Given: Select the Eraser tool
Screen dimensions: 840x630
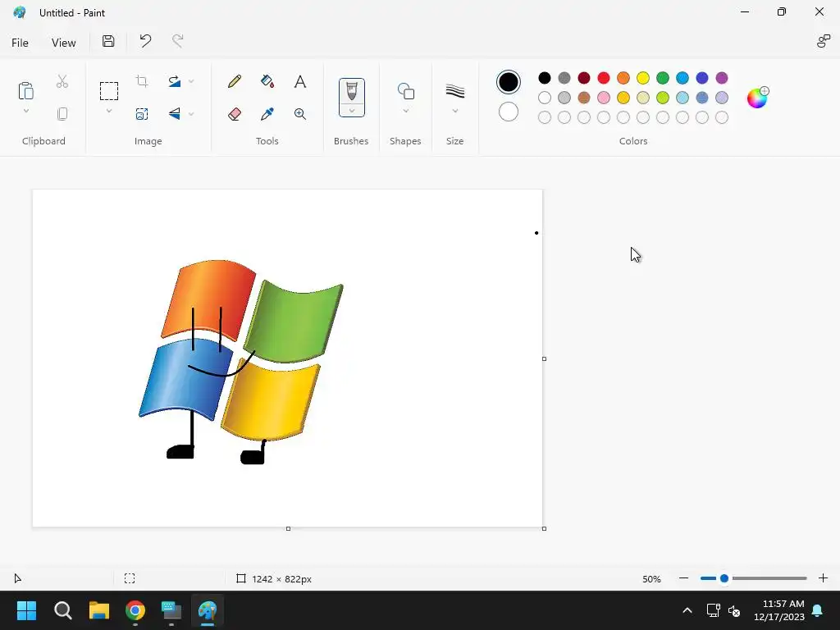Looking at the screenshot, I should [234, 114].
